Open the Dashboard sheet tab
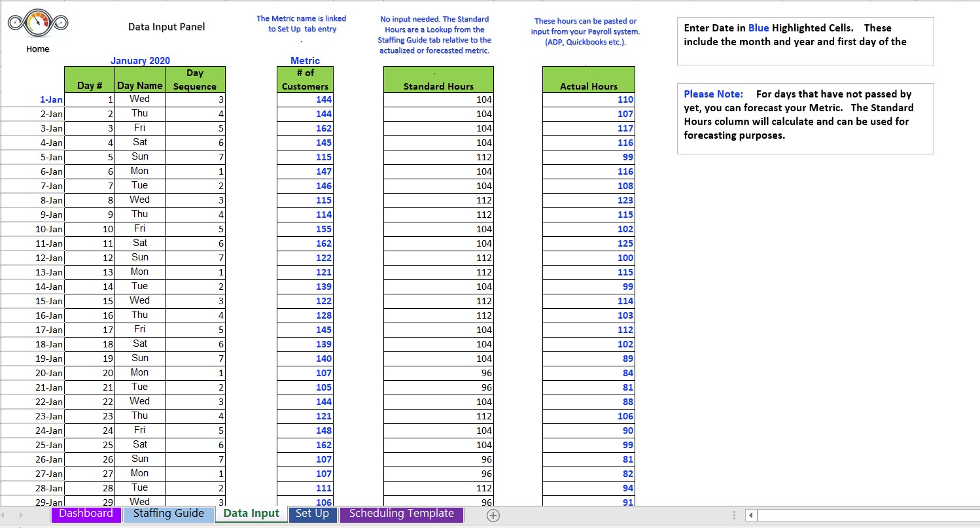This screenshot has height=528, width=980. pos(86,514)
